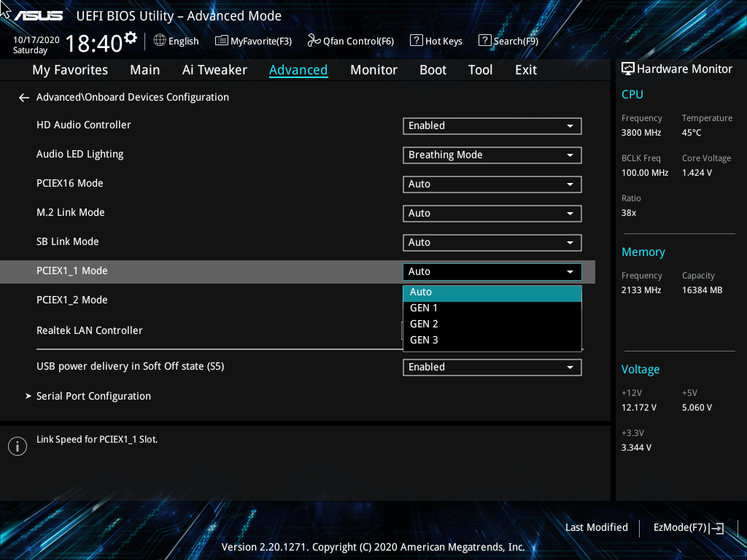This screenshot has width=747, height=560.
Task: Click the Search question mark icon
Action: pos(484,41)
